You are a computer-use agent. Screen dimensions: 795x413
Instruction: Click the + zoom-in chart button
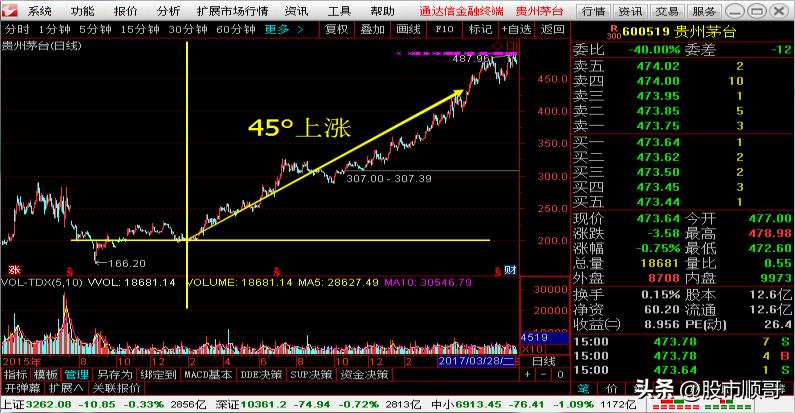(x=528, y=374)
